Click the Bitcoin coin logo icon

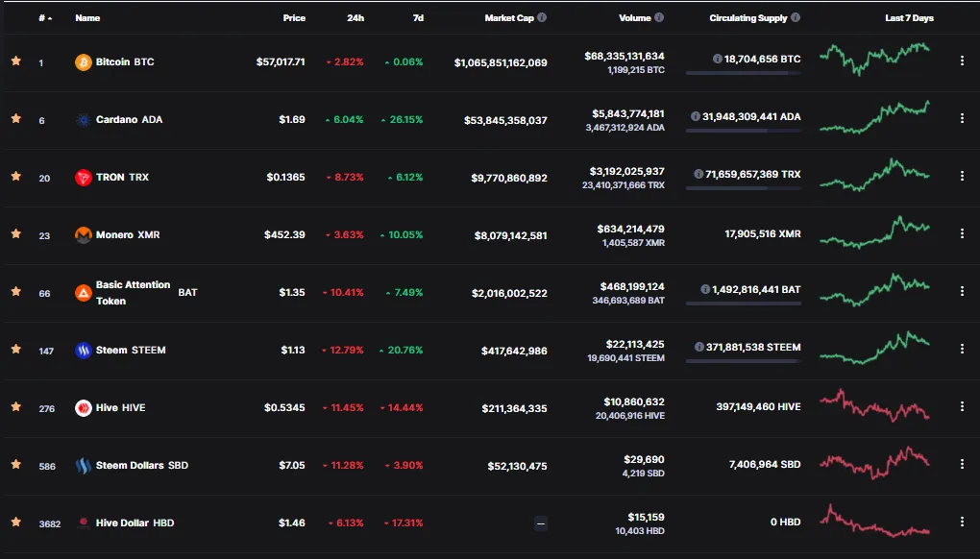84,61
